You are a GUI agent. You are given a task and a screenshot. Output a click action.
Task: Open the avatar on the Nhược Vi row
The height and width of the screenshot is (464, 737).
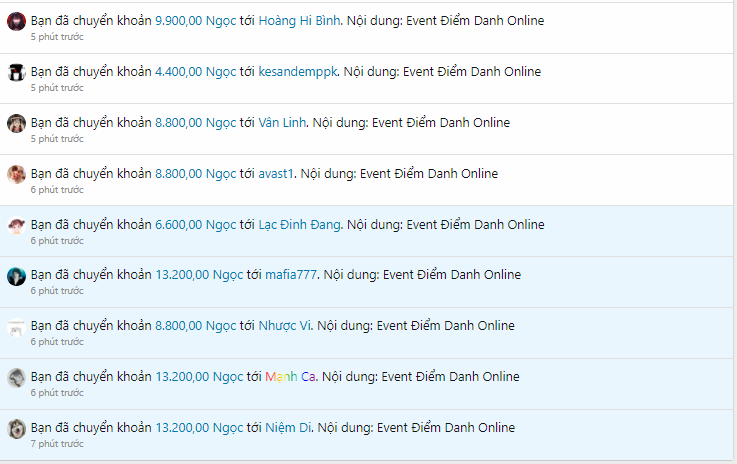pos(16,327)
